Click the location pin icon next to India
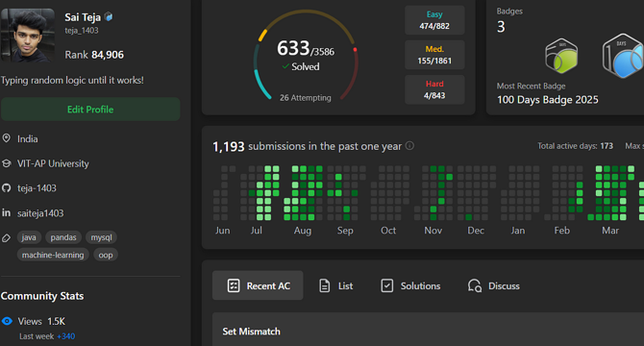 [x=6, y=138]
